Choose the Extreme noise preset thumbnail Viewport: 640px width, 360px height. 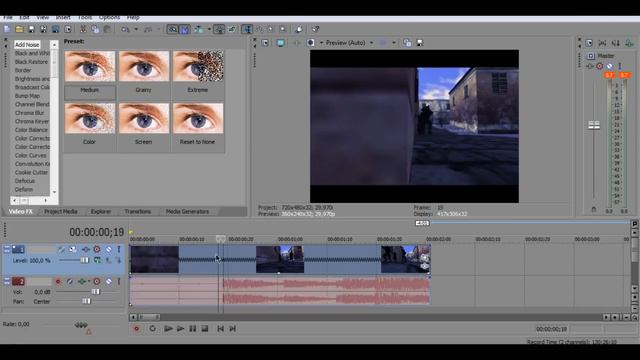click(x=198, y=66)
